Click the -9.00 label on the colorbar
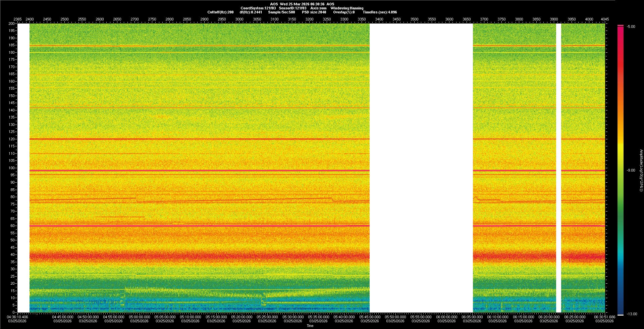This screenshot has width=644, height=329. [x=631, y=171]
